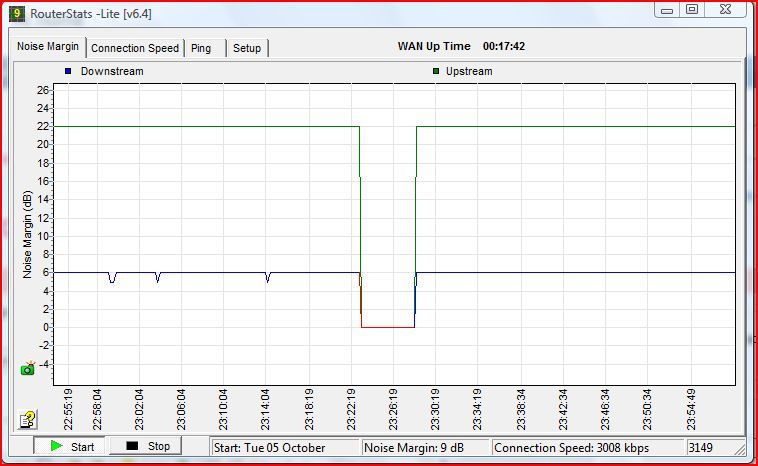The height and width of the screenshot is (466, 758).
Task: Maximize the RouterStats window
Action: (692, 9)
